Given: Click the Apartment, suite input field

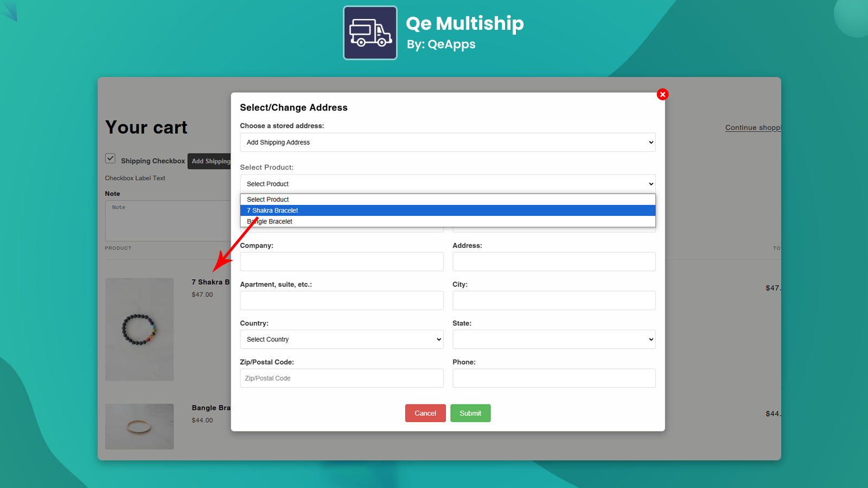Looking at the screenshot, I should click(342, 300).
